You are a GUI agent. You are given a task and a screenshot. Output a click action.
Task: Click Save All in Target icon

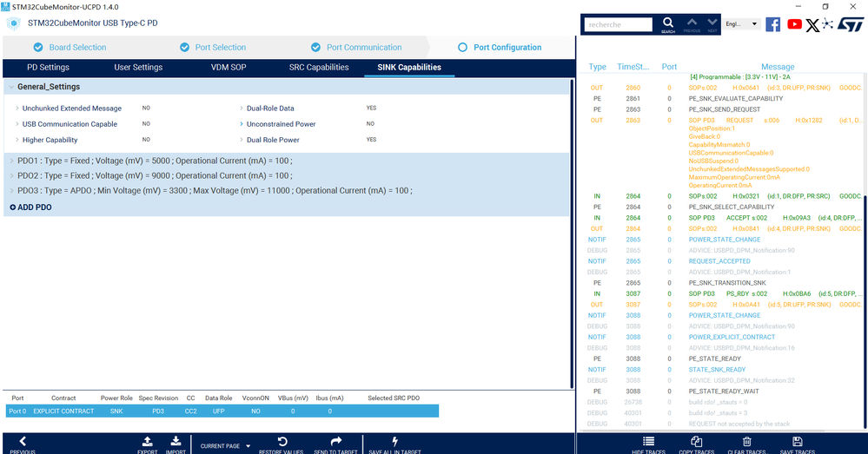394,441
